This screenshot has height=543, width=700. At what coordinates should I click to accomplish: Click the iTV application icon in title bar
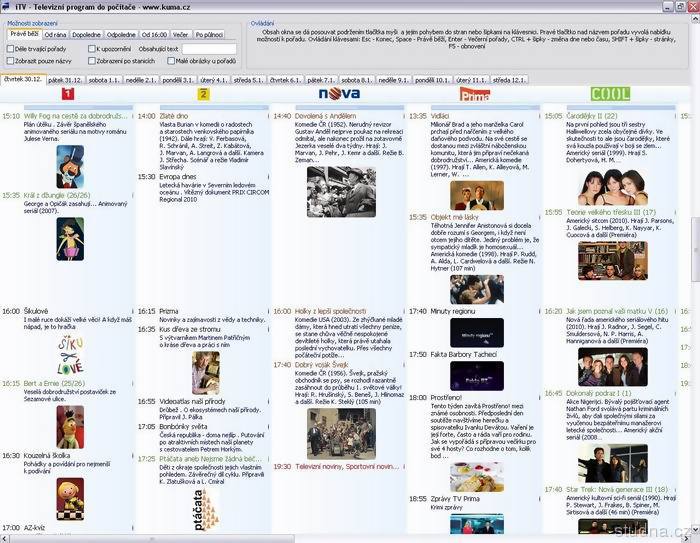click(6, 6)
